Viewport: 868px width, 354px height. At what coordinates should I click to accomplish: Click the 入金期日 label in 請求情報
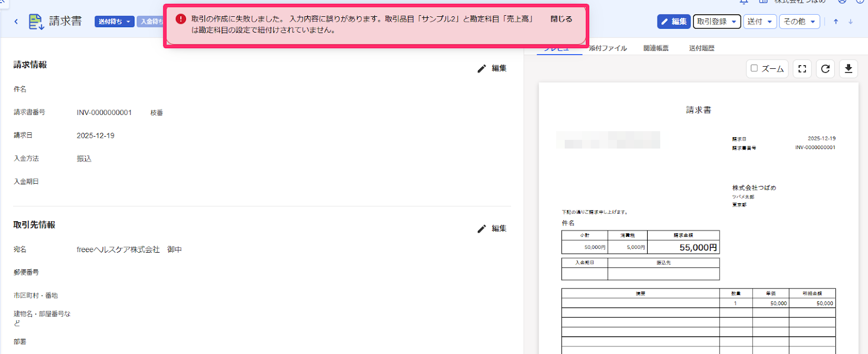coord(26,182)
